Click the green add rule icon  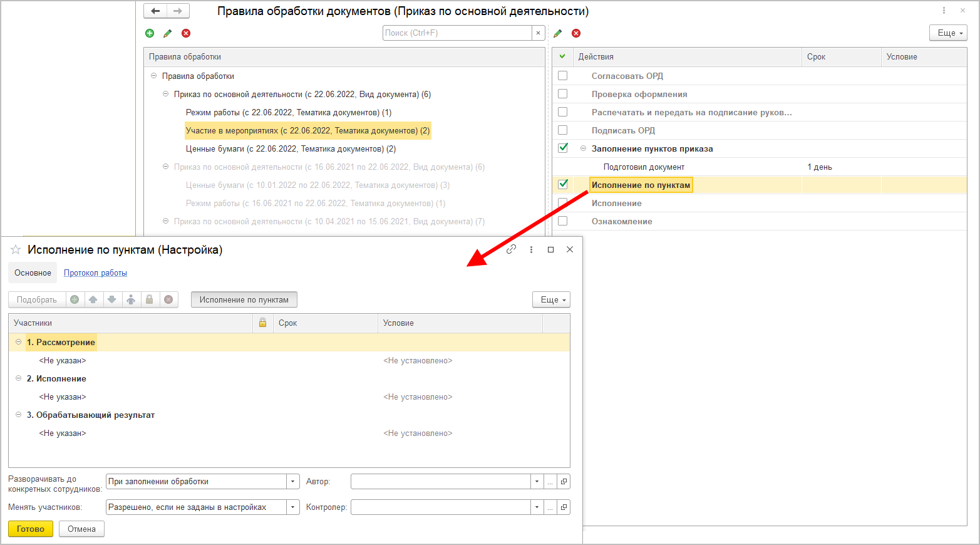150,33
